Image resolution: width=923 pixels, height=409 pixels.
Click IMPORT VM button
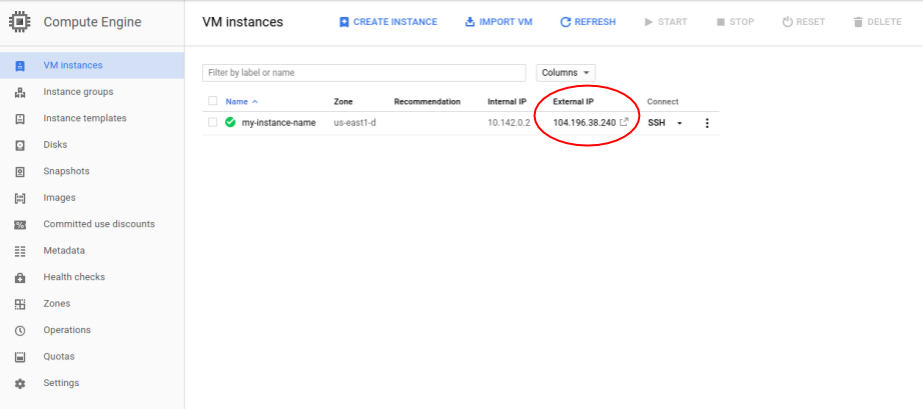tap(499, 22)
